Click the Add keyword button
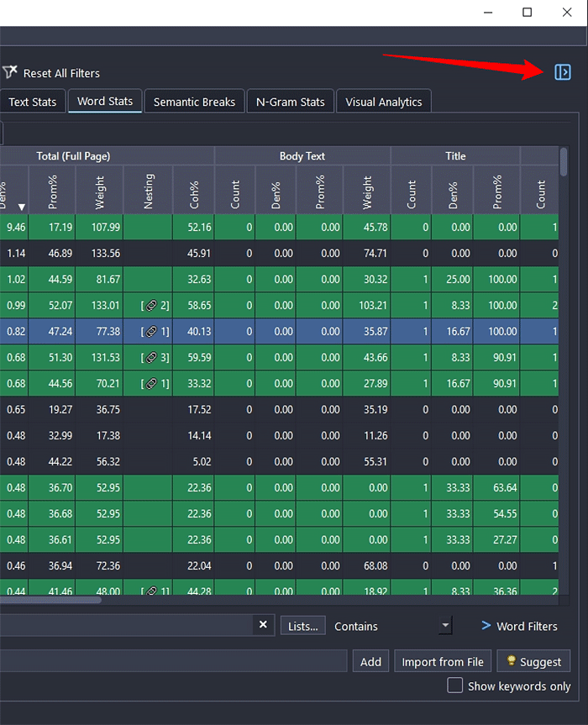 click(x=370, y=661)
